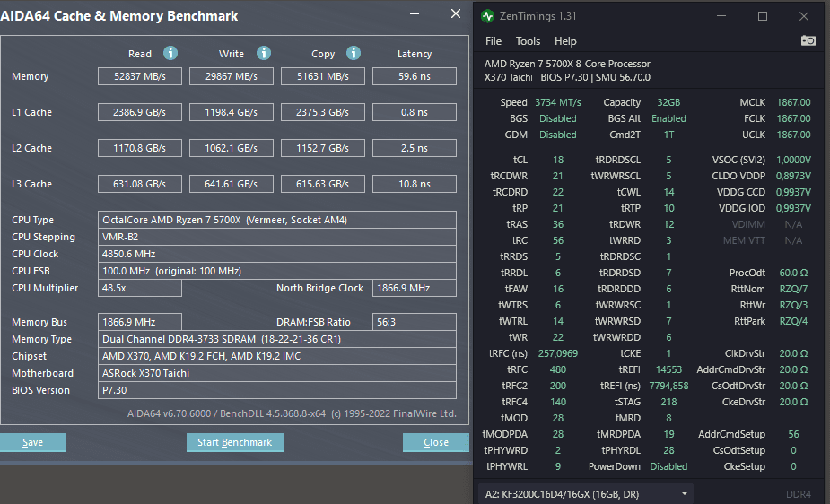This screenshot has width=830, height=504.
Task: Select the Memory Latency result field
Action: (414, 76)
